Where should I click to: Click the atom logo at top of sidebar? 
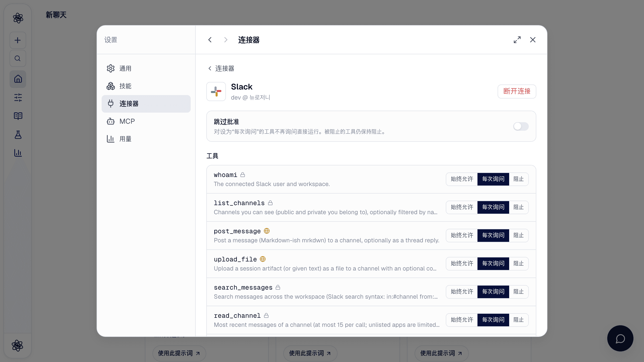[x=18, y=18]
